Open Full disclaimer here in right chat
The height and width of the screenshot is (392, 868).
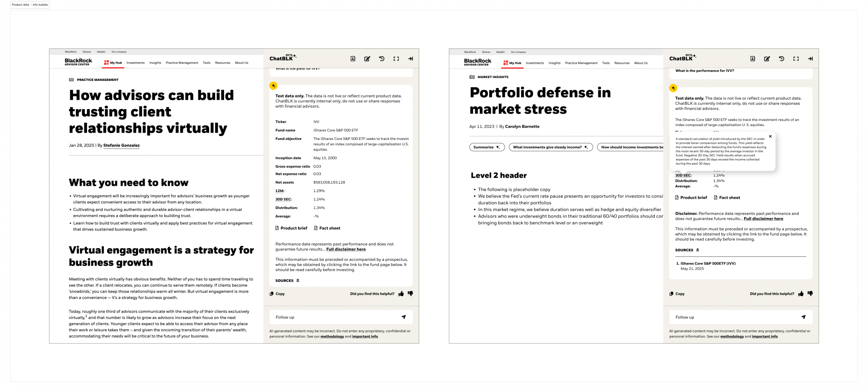763,219
